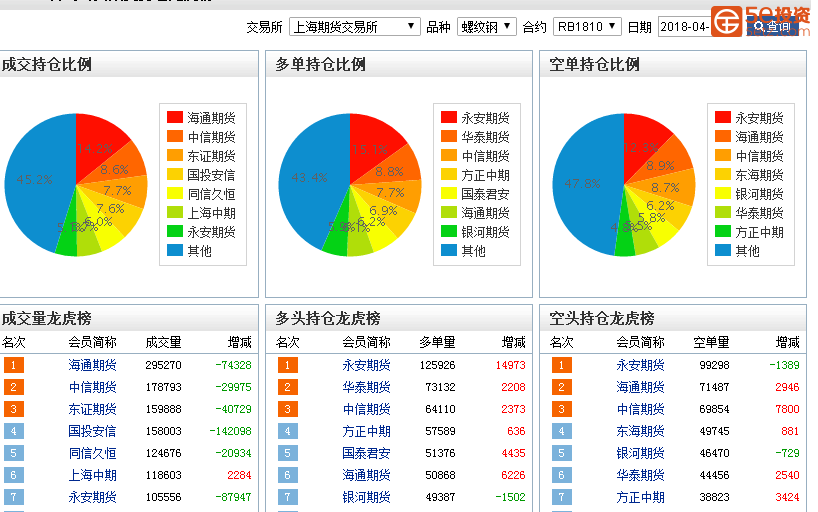Open the 合约 RB1810 contract dropdown
Viewport: 818px width, 512px height.
point(587,27)
